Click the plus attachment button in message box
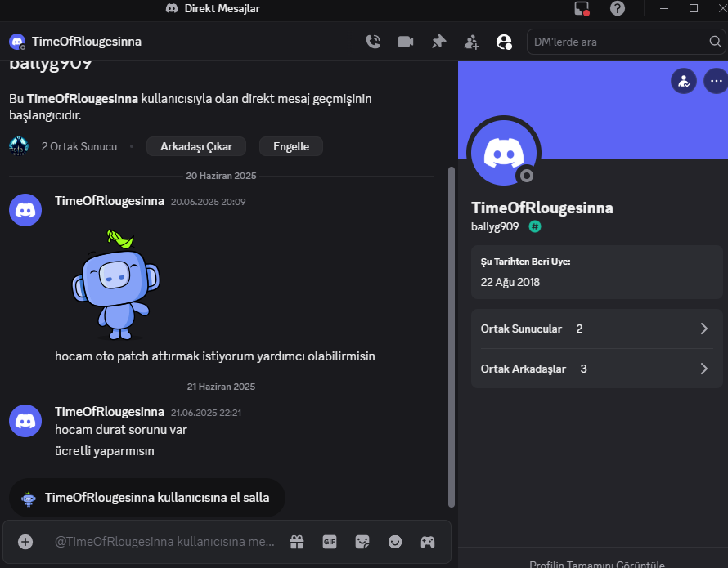 [25, 542]
